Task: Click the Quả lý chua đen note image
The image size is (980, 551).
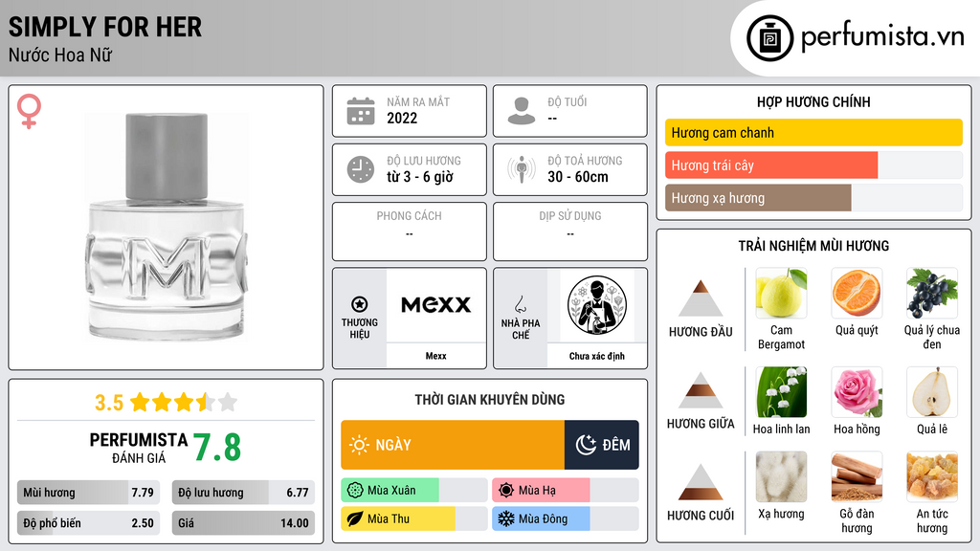Action: 932,293
